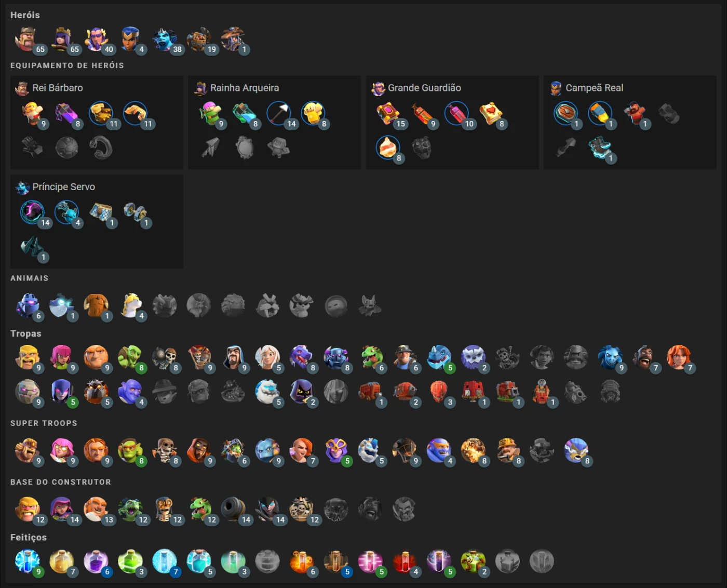This screenshot has width=727, height=588.
Task: Select the Unicorn pet icon level 4
Action: pyautogui.click(x=130, y=305)
